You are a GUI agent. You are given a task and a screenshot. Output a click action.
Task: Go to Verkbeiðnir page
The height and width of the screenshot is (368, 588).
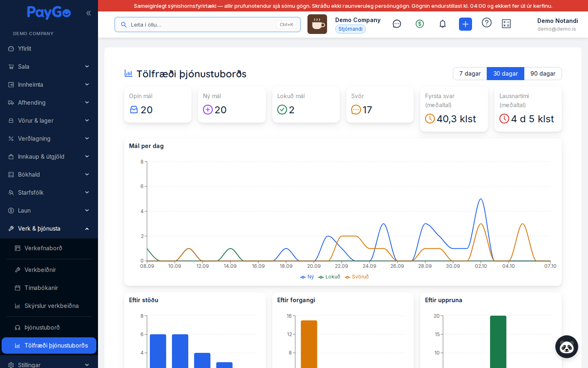click(x=49, y=270)
